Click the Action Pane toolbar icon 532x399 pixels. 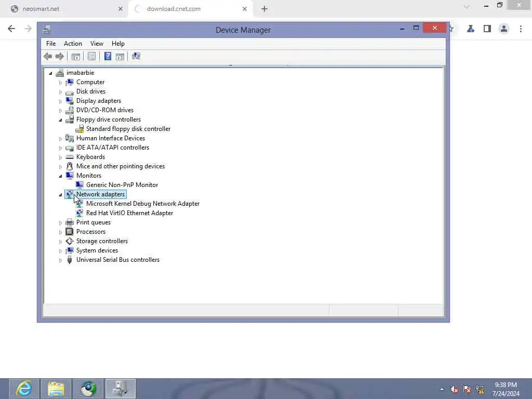[120, 56]
